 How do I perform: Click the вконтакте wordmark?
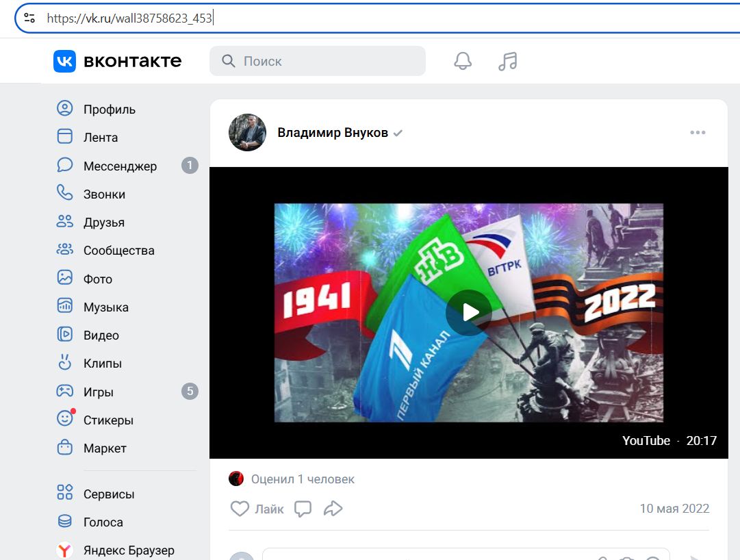coord(133,61)
